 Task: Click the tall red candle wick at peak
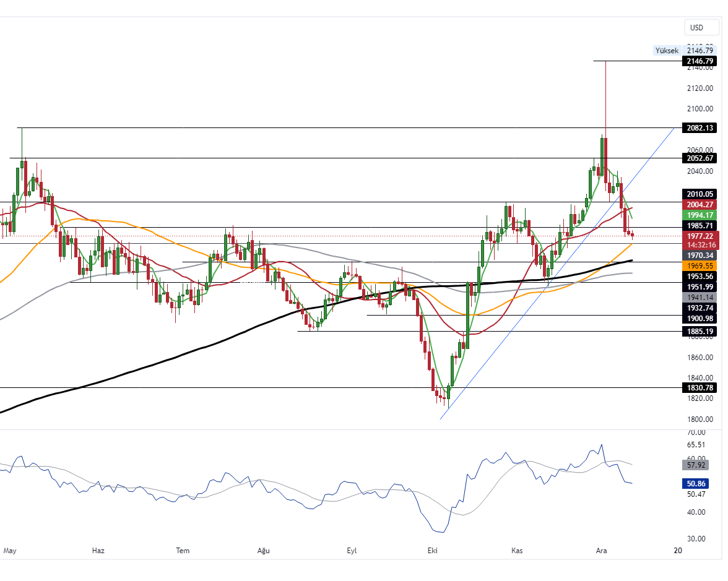pyautogui.click(x=605, y=93)
